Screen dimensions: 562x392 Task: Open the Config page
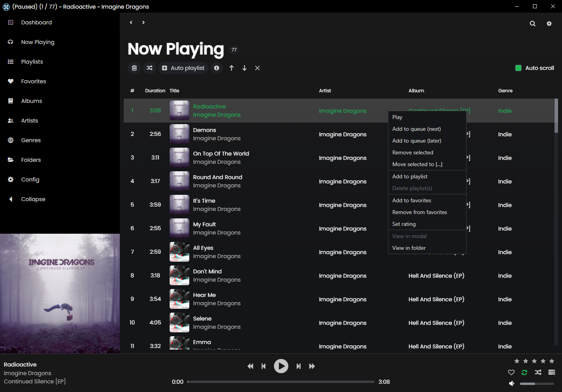point(30,180)
